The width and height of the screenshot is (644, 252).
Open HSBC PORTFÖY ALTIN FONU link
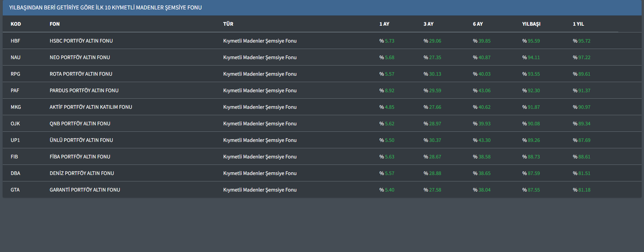(81, 41)
